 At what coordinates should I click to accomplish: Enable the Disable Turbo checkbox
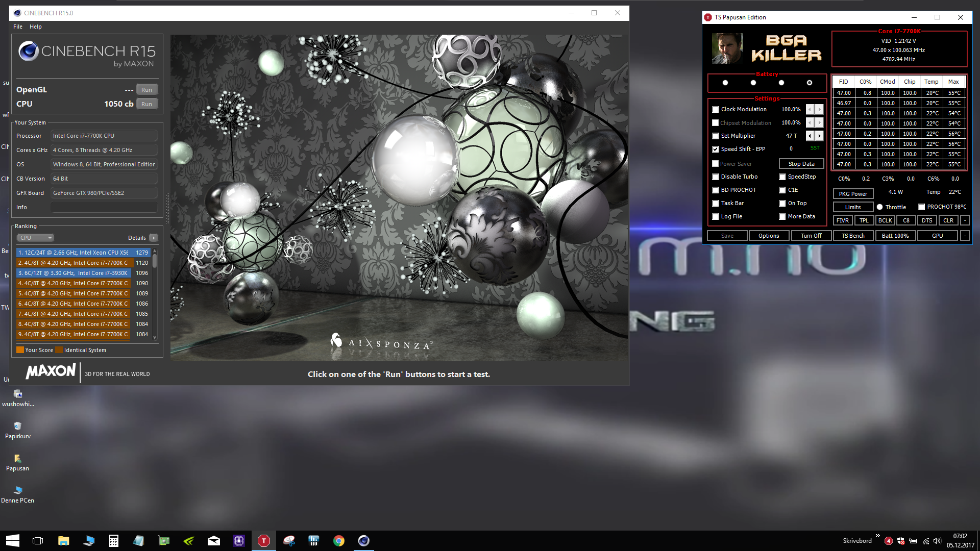(x=716, y=177)
